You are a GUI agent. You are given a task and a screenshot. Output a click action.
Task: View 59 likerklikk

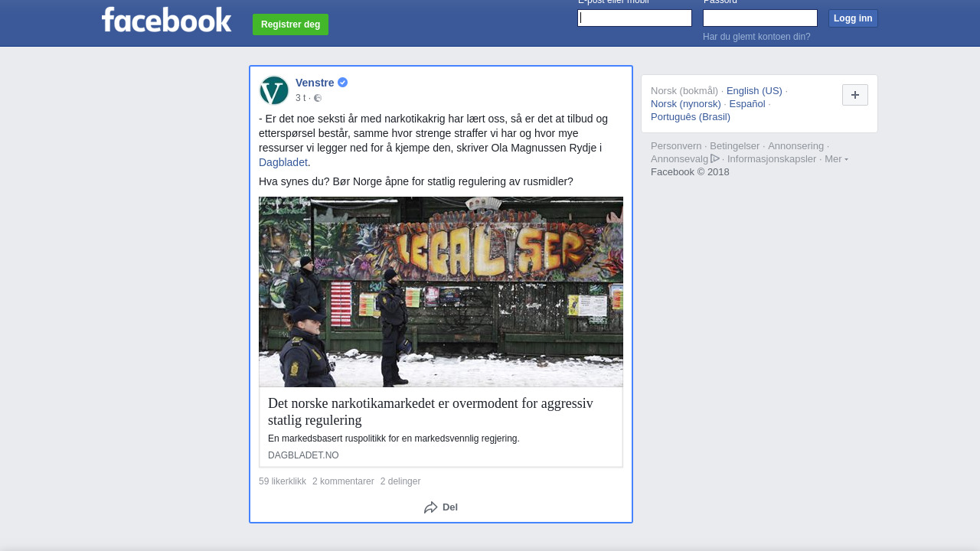(x=283, y=481)
